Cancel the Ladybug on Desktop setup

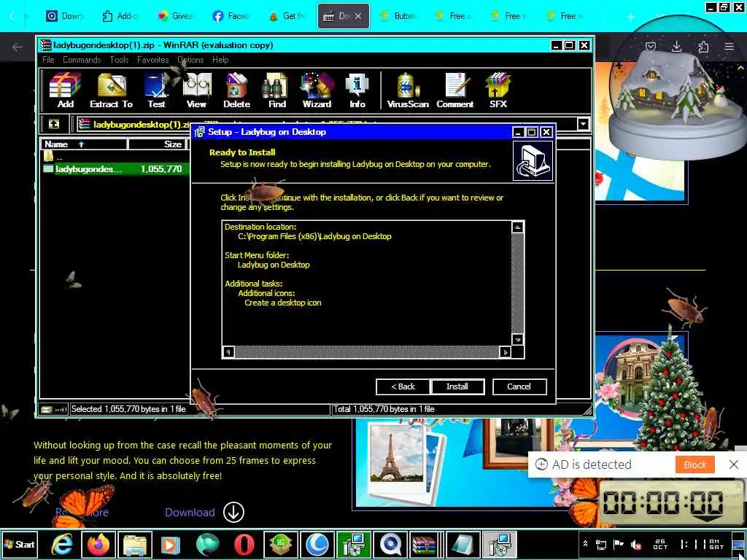tap(519, 386)
